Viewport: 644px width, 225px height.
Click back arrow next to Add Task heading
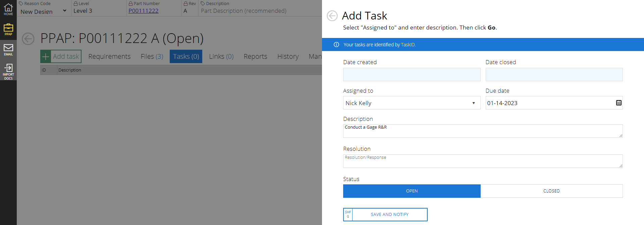[x=332, y=16]
